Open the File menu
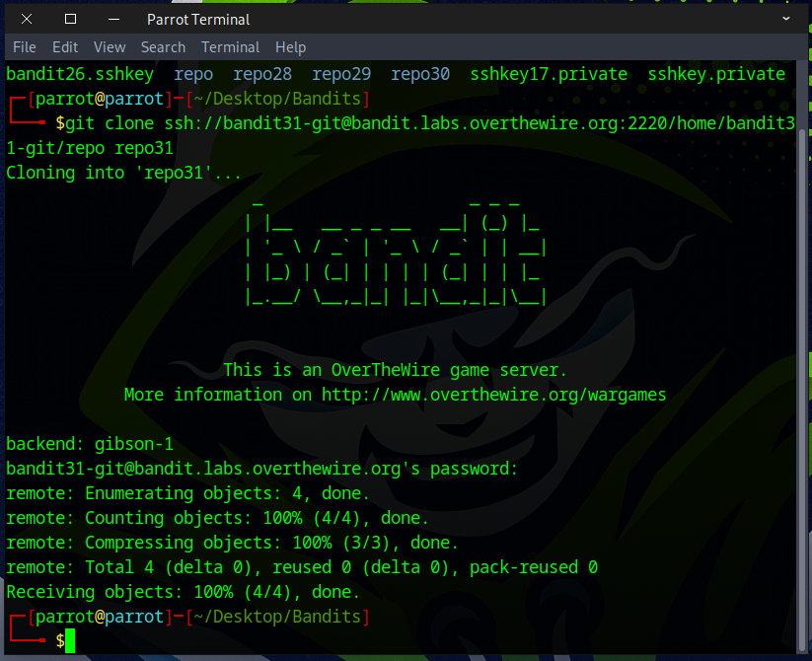This screenshot has height=661, width=812. tap(24, 47)
